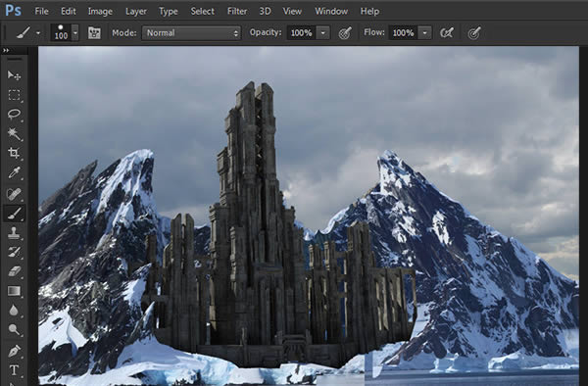Select the Eyedropper tool
This screenshot has width=588, height=386.
click(15, 173)
